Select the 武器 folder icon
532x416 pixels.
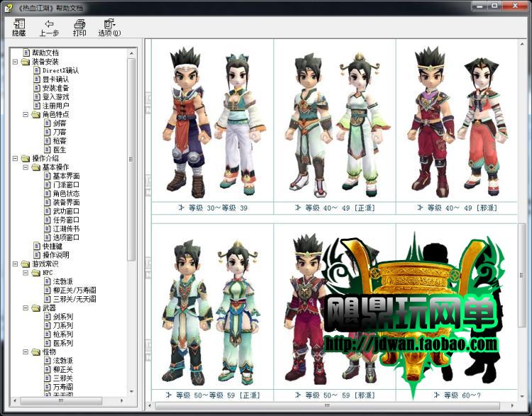tap(35, 308)
